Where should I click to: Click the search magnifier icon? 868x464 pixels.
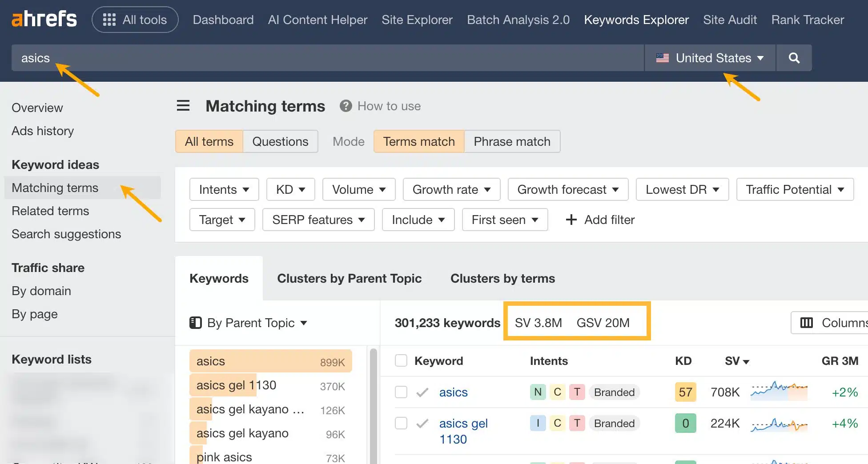[794, 58]
